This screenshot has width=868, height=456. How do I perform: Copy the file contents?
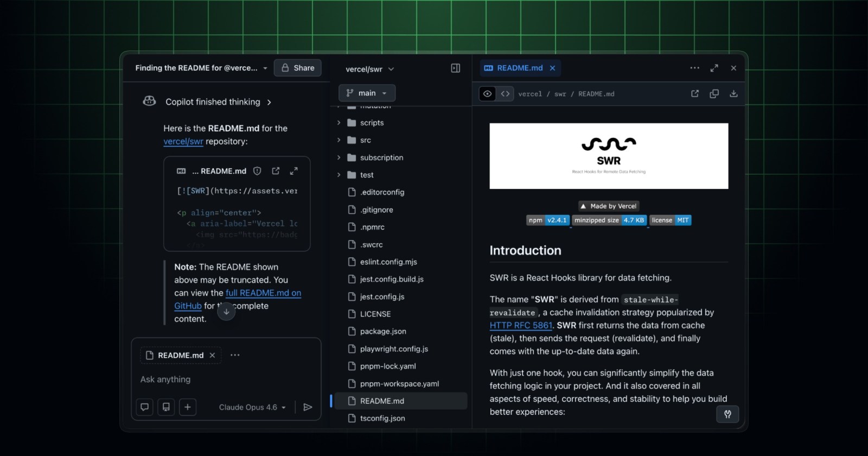pyautogui.click(x=714, y=93)
